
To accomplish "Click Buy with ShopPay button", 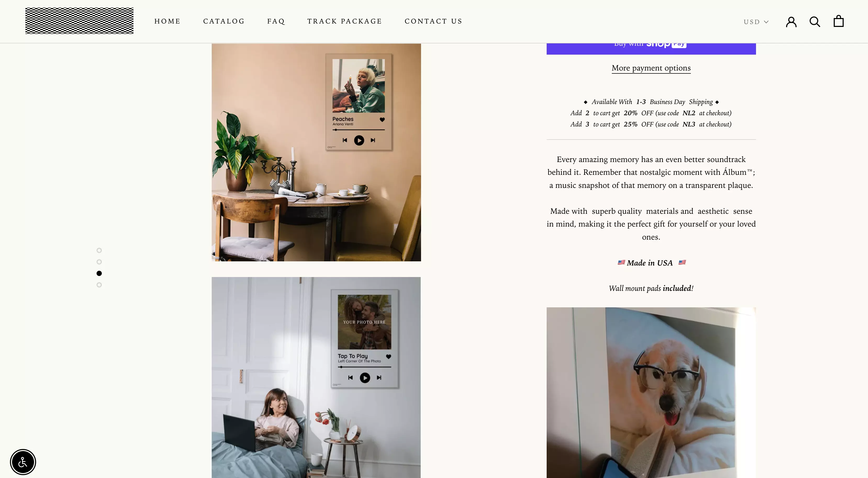I will pos(651,44).
